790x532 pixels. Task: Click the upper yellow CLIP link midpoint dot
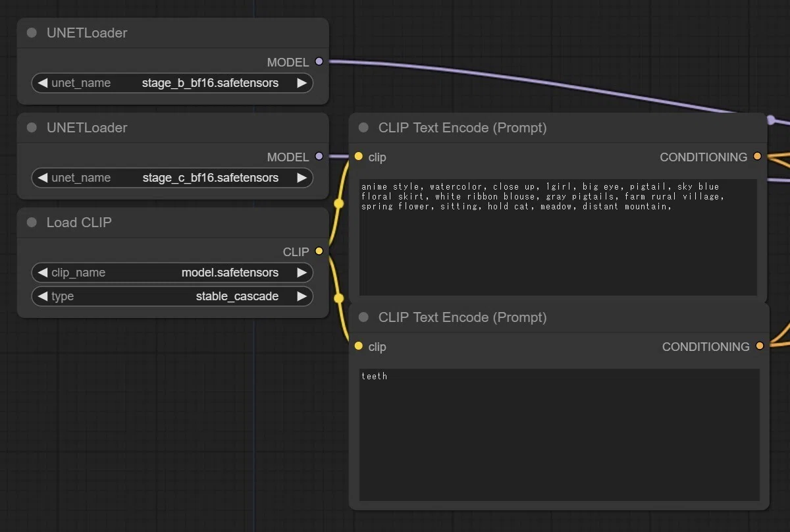click(x=338, y=203)
